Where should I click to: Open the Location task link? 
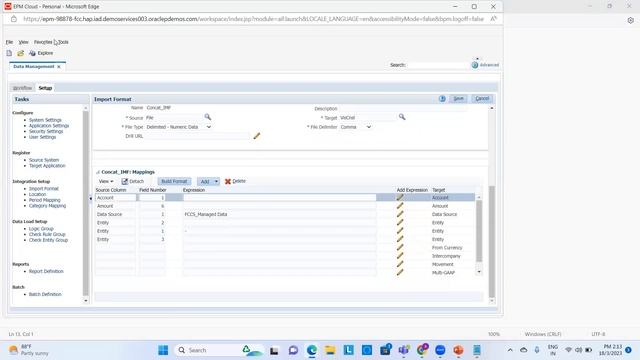tap(37, 194)
